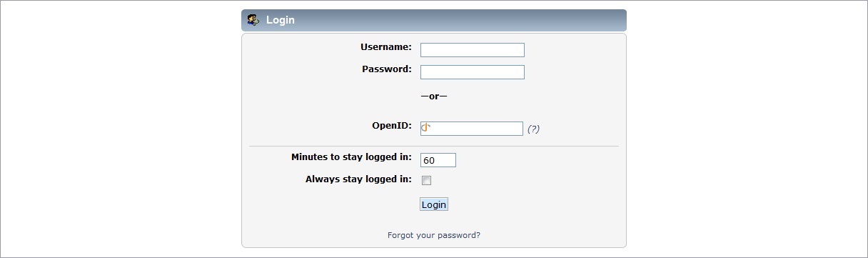Select the Minutes to stay logged in box
This screenshot has height=258, width=868.
click(x=438, y=160)
